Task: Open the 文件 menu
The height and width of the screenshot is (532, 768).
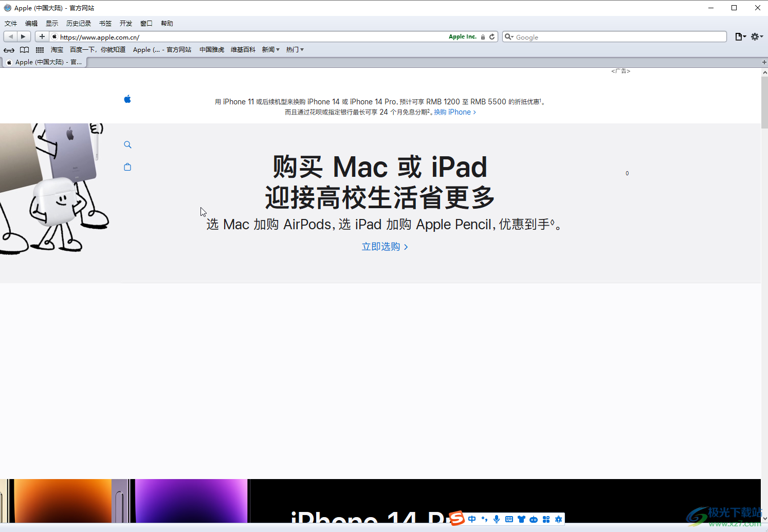Action: pos(11,24)
